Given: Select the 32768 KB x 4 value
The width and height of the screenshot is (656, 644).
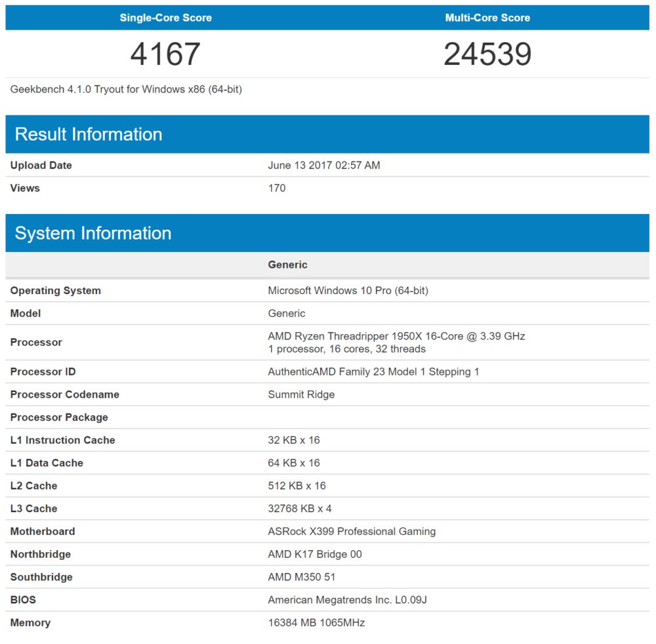Looking at the screenshot, I should pyautogui.click(x=300, y=508).
